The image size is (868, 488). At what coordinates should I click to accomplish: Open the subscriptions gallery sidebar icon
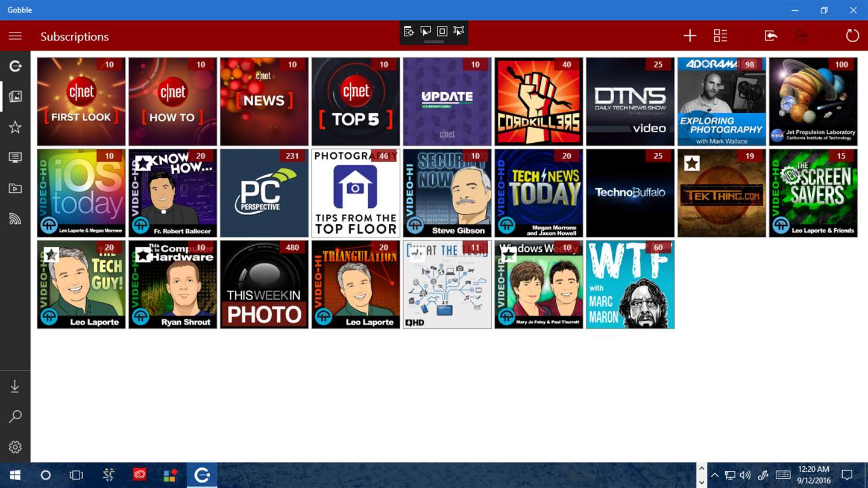[x=15, y=96]
